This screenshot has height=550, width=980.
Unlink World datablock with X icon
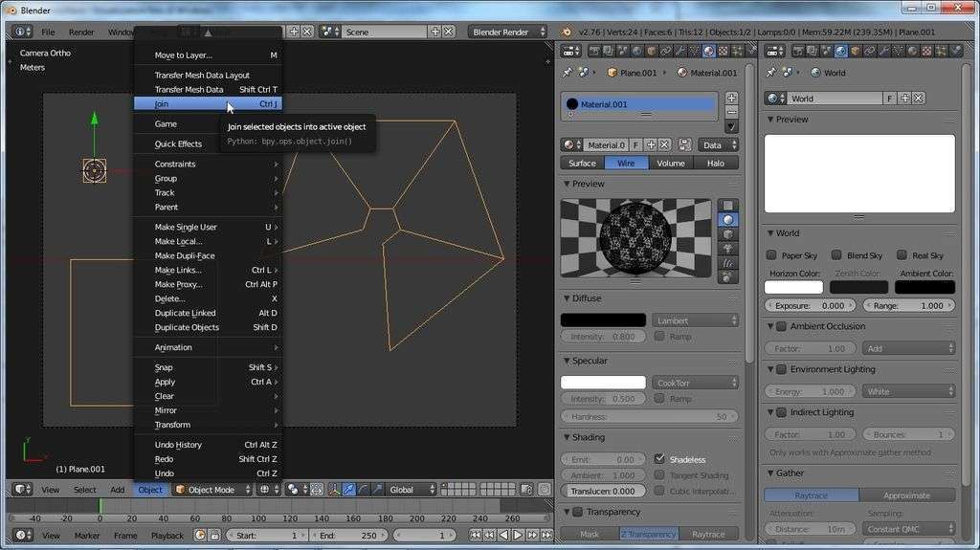tap(918, 99)
